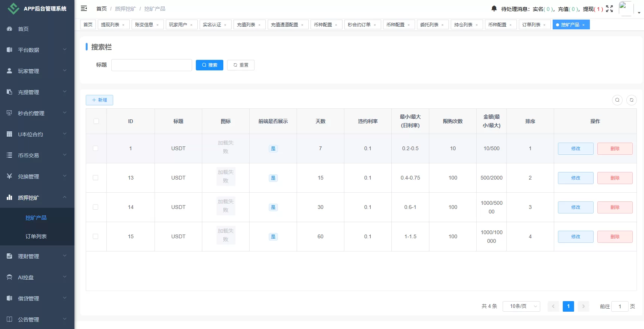Image resolution: width=644 pixels, height=329 pixels.
Task: Tick the checkbox for row ID 15
Action: point(95,236)
